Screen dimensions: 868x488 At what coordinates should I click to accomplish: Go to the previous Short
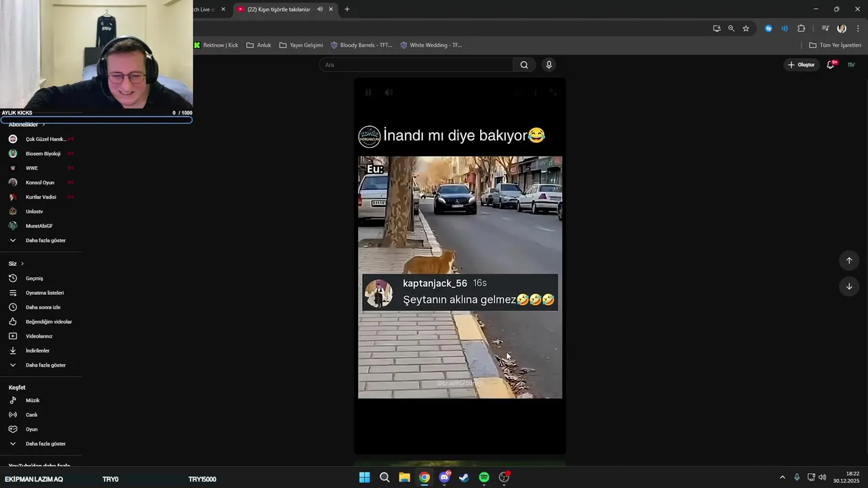coord(849,260)
